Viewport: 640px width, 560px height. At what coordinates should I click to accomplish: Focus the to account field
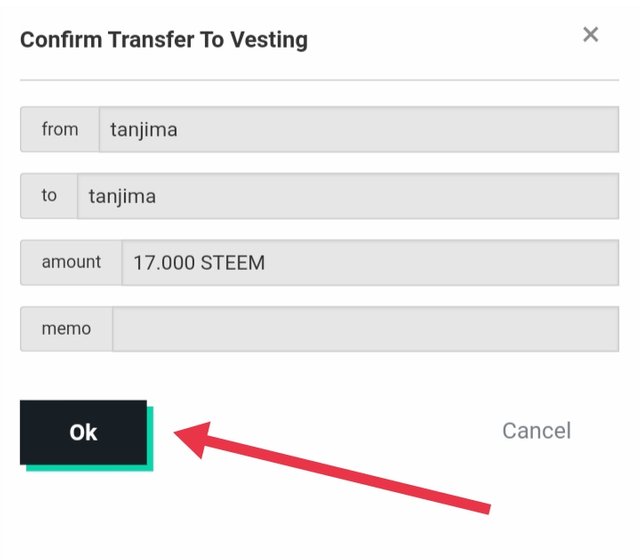point(348,196)
